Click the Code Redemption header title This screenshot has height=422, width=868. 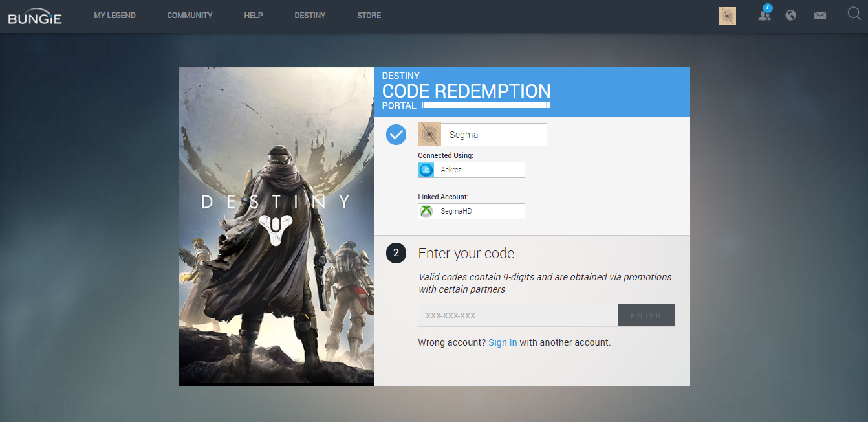click(466, 91)
